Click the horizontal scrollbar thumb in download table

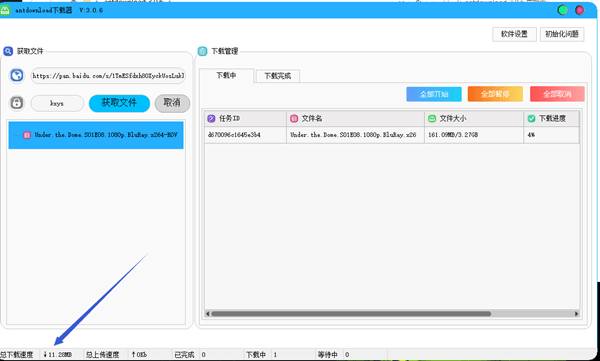click(x=351, y=314)
